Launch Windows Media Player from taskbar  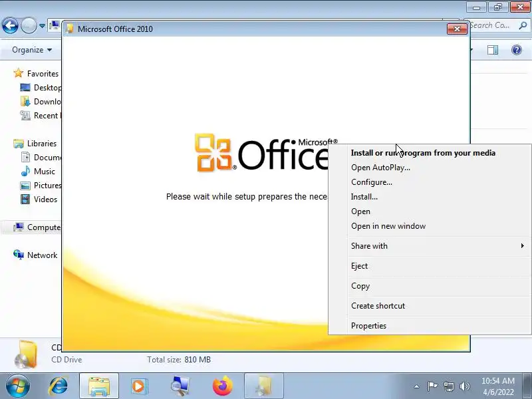pyautogui.click(x=139, y=386)
